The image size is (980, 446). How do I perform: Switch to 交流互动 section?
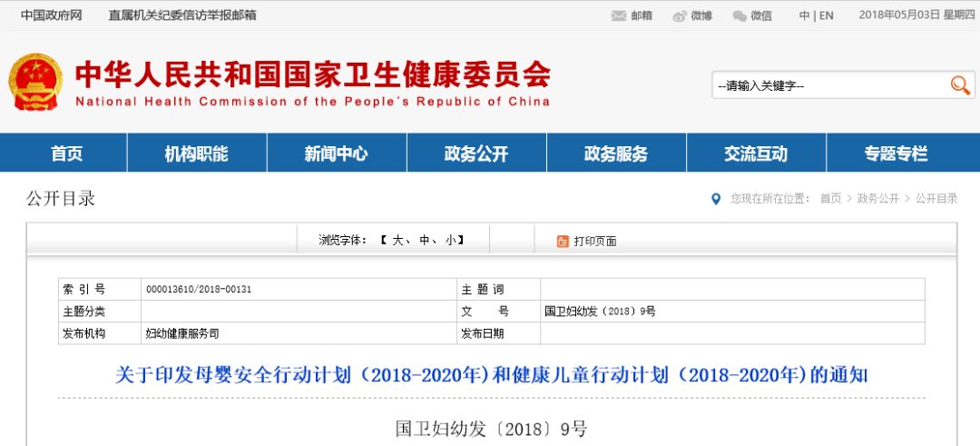click(x=756, y=154)
